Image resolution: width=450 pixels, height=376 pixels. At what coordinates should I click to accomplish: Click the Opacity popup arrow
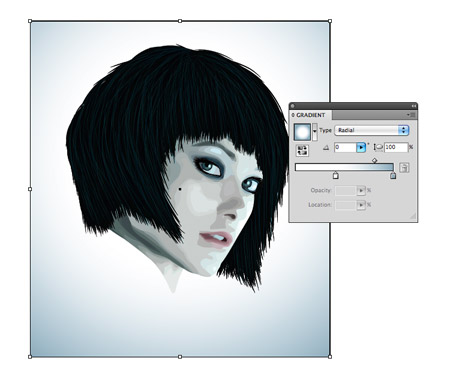pos(361,190)
